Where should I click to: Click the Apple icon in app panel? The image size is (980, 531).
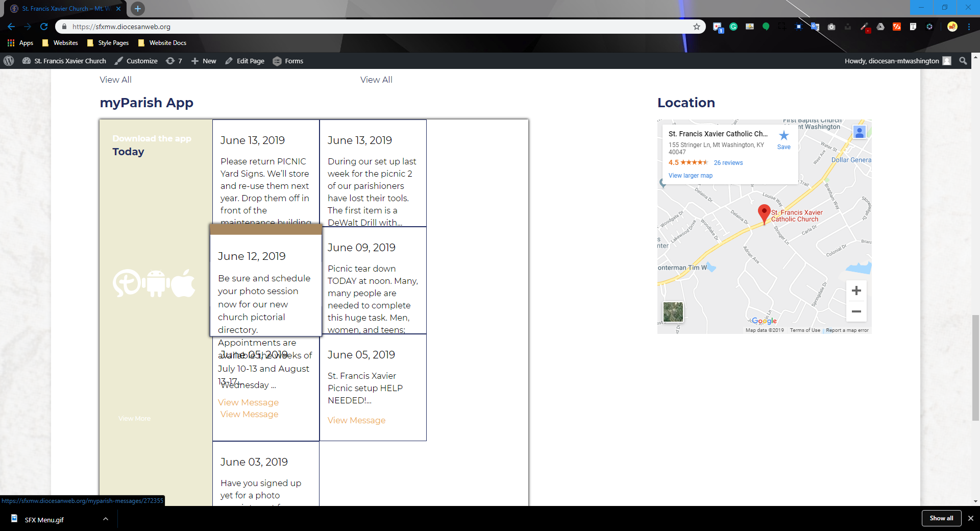point(183,283)
